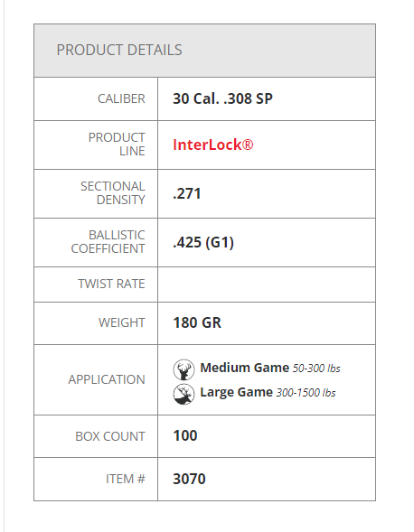Click the TWIST RATE label
Viewport: 414px width, 532px height.
(x=111, y=284)
